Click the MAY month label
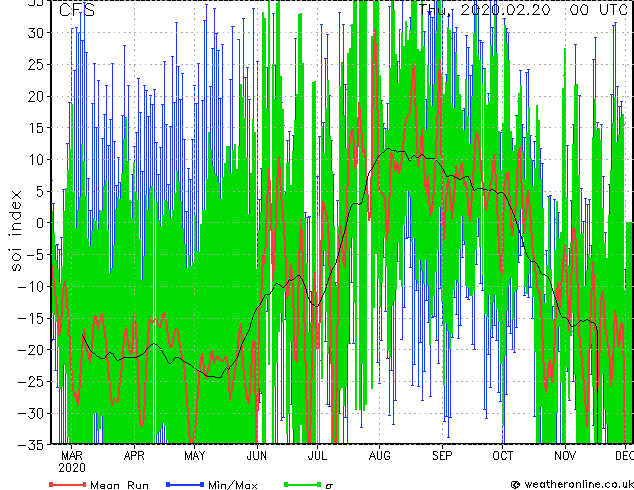The image size is (634, 490). pyautogui.click(x=194, y=456)
